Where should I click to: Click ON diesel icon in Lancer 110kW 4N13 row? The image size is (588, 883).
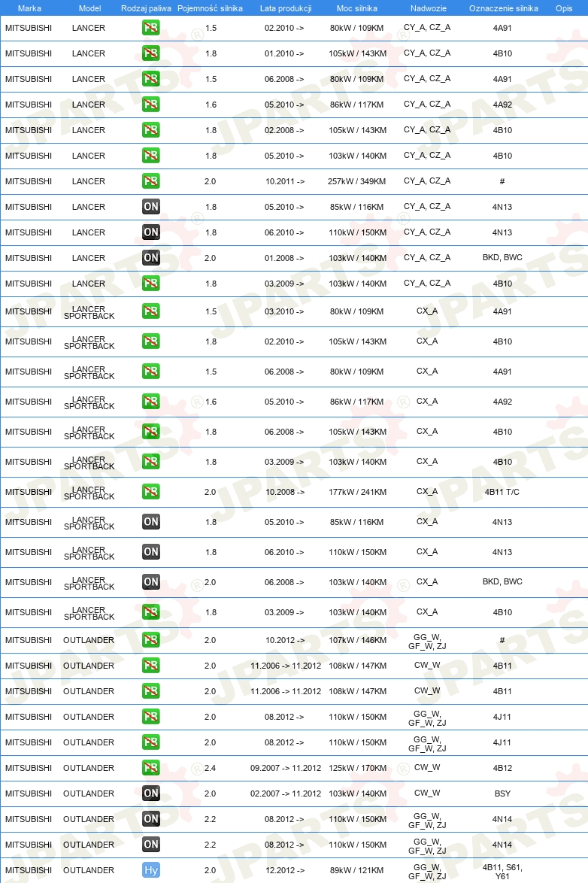[x=150, y=232]
